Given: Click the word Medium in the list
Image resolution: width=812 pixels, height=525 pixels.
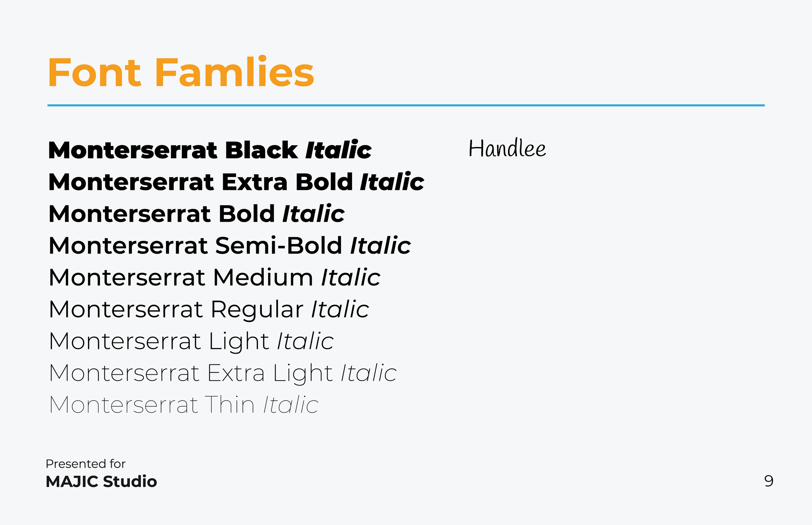Looking at the screenshot, I should 263,277.
